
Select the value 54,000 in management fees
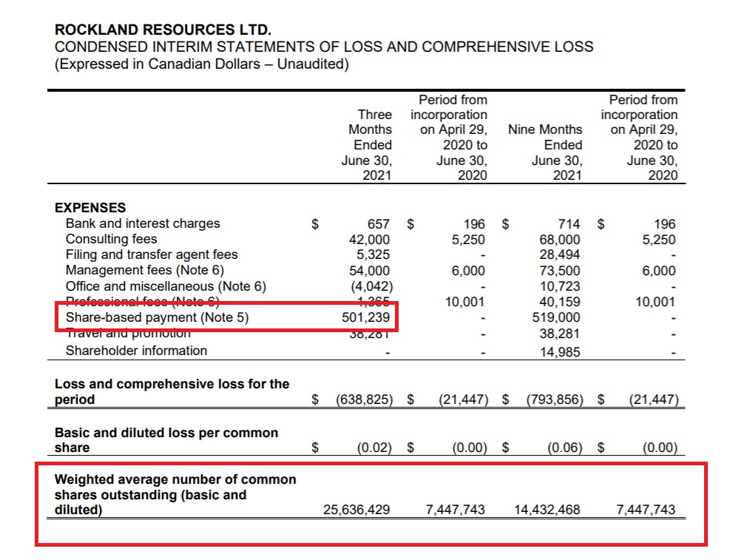click(369, 271)
